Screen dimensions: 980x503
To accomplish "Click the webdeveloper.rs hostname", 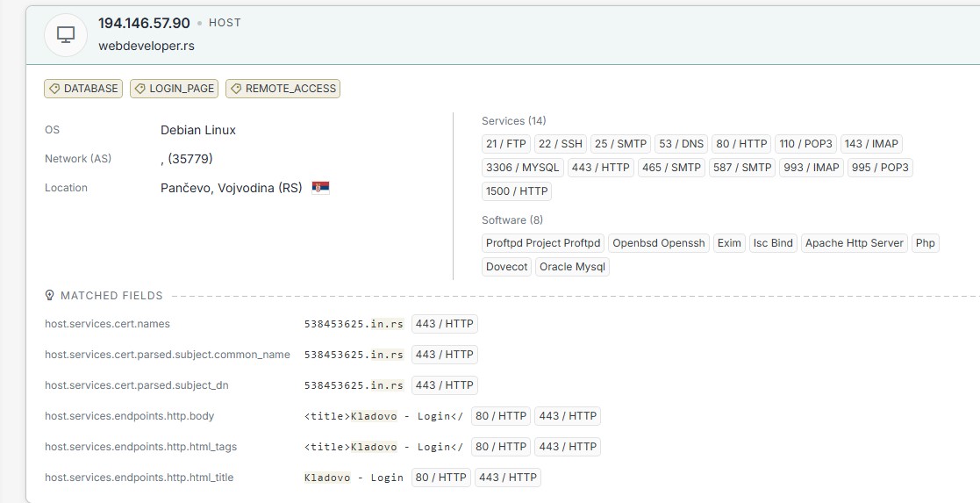I will click(x=147, y=47).
